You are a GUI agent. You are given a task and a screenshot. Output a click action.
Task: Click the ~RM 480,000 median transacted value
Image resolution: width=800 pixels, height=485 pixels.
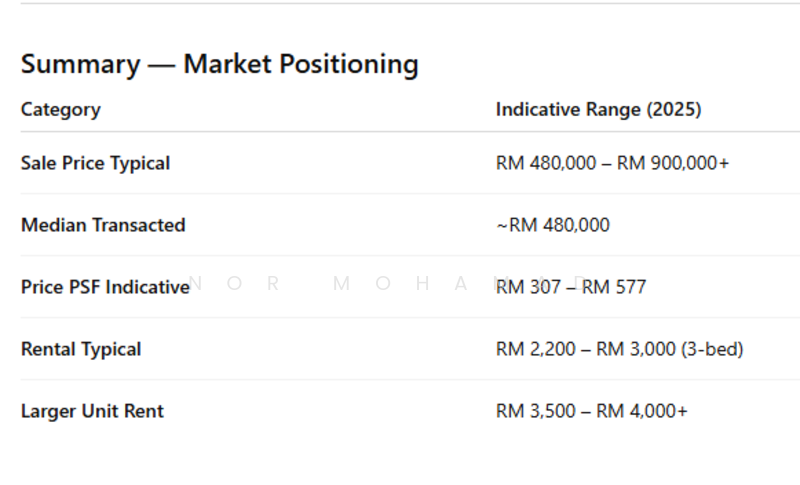click(552, 225)
